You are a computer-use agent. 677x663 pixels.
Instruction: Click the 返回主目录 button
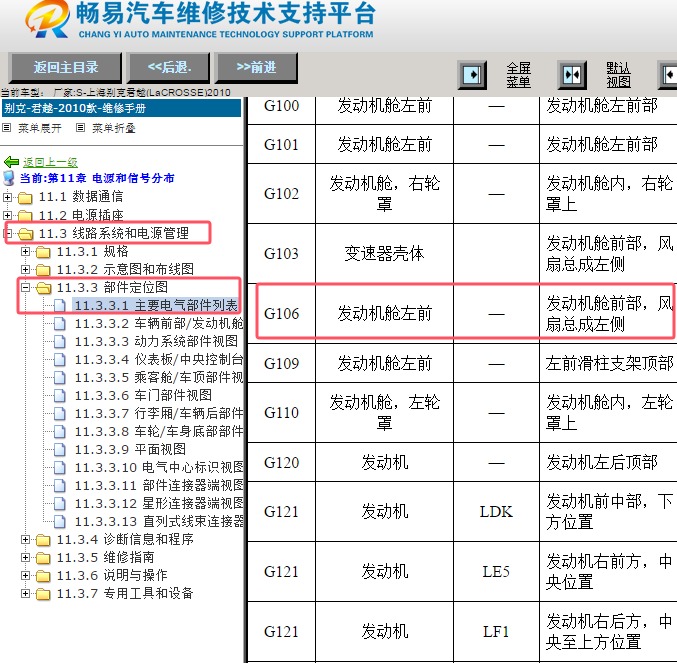tap(65, 67)
